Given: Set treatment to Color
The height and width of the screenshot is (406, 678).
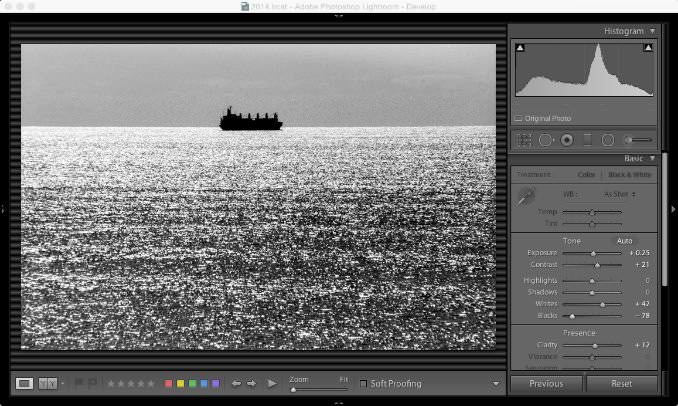Looking at the screenshot, I should (x=586, y=175).
